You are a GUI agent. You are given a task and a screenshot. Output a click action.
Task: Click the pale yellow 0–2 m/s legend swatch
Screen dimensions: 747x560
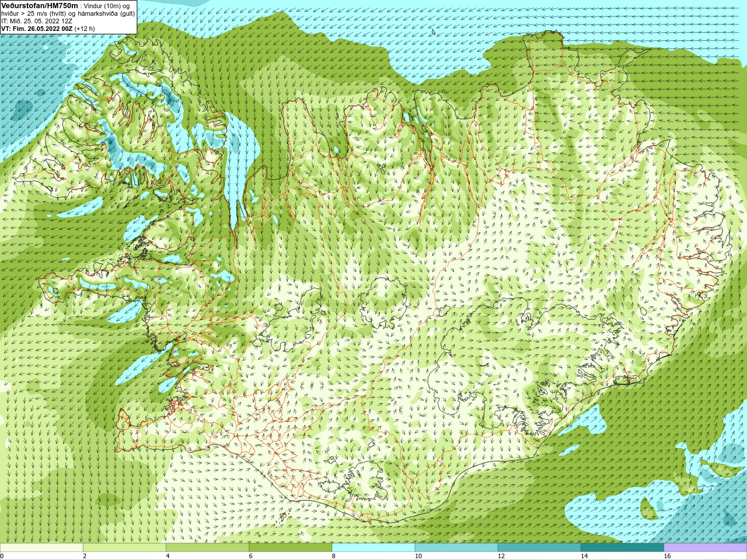point(41,548)
